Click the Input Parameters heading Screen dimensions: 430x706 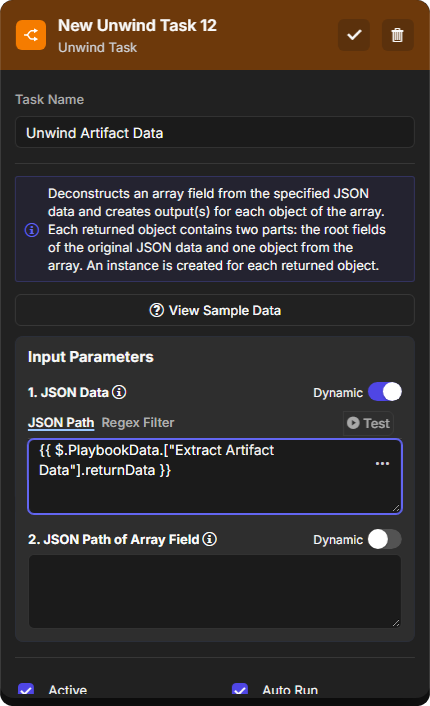point(91,357)
